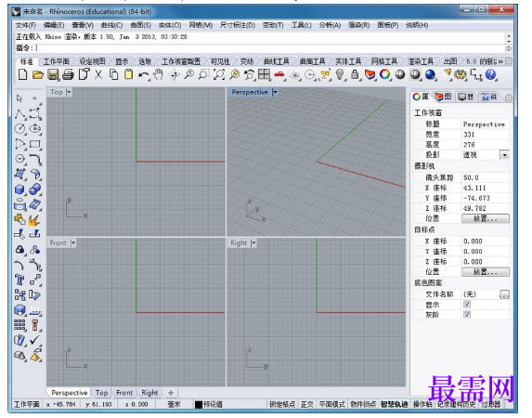Click the Save file floppy icon

click(53, 74)
